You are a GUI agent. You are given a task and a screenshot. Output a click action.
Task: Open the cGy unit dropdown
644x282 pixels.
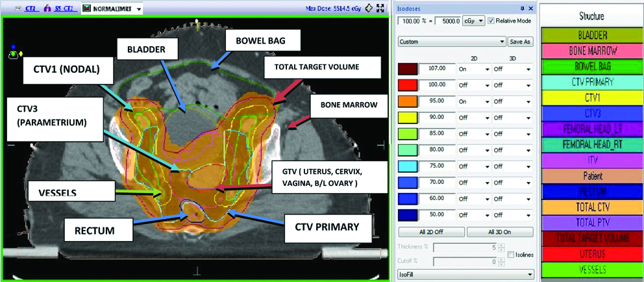tap(473, 21)
